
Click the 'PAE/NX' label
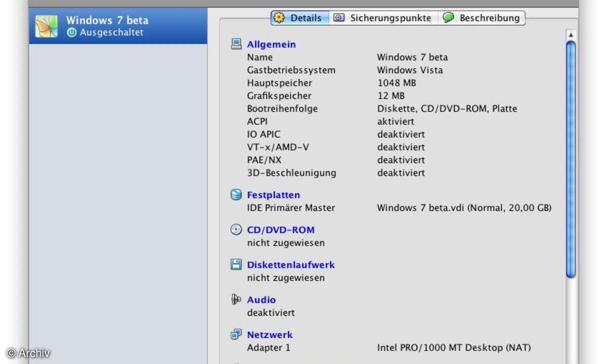264,160
